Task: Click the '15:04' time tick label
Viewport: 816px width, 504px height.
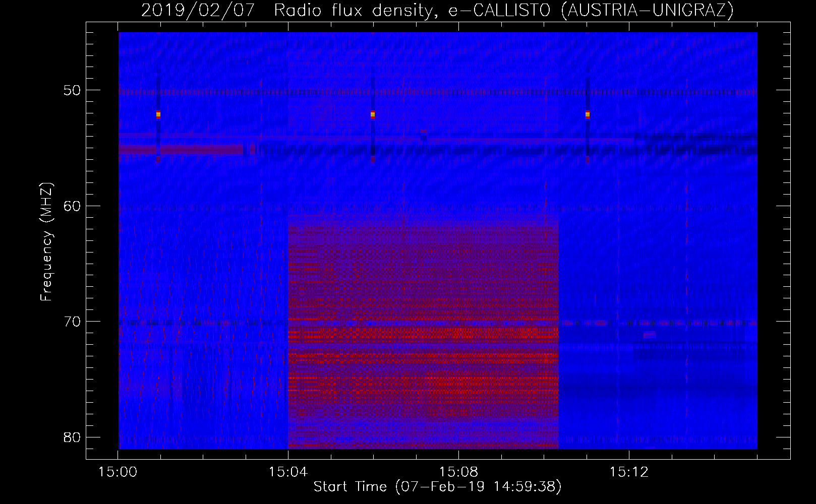Action: click(x=288, y=472)
